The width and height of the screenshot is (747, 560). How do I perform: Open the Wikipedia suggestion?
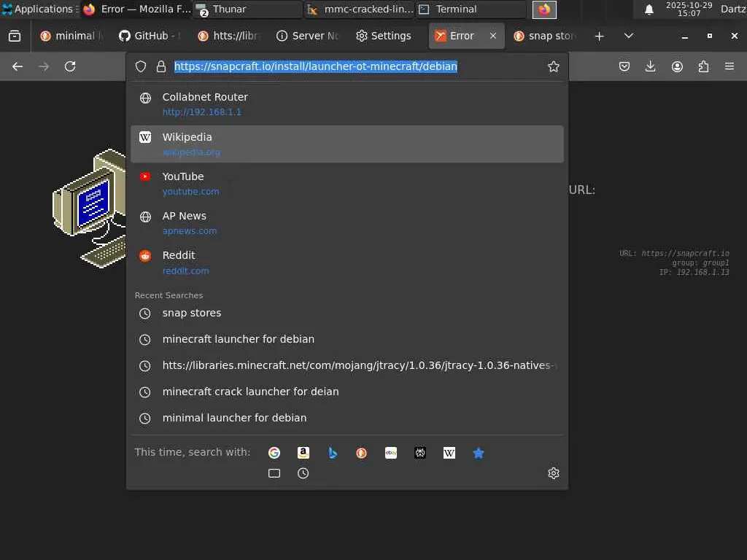click(x=347, y=144)
